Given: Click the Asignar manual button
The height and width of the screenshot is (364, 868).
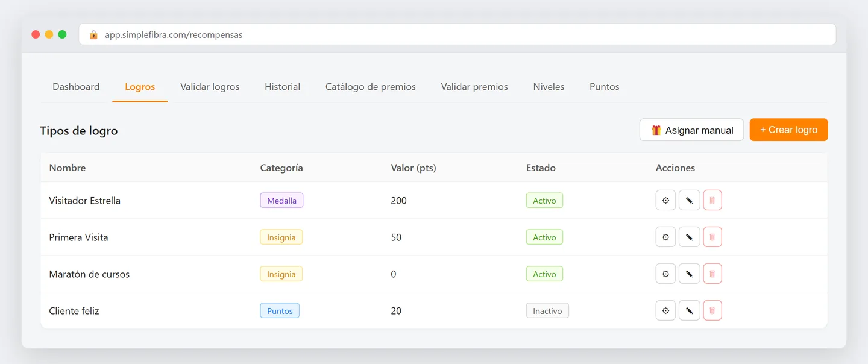Looking at the screenshot, I should pyautogui.click(x=692, y=130).
